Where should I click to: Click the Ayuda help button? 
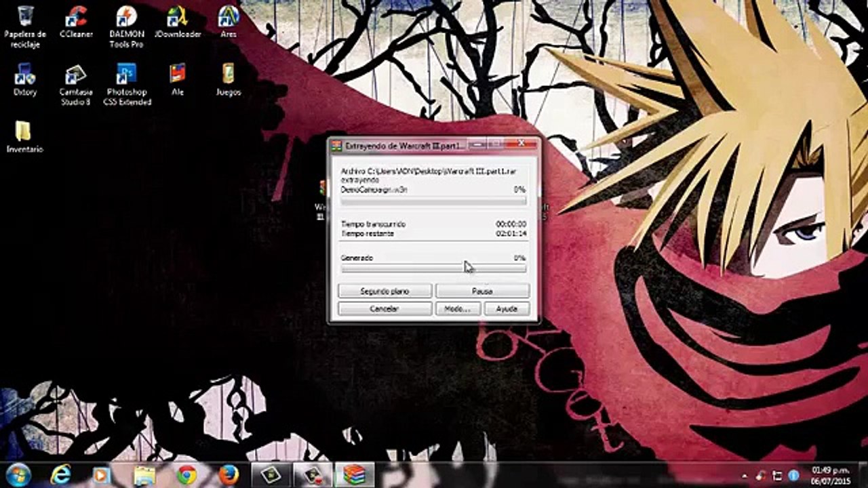(507, 308)
